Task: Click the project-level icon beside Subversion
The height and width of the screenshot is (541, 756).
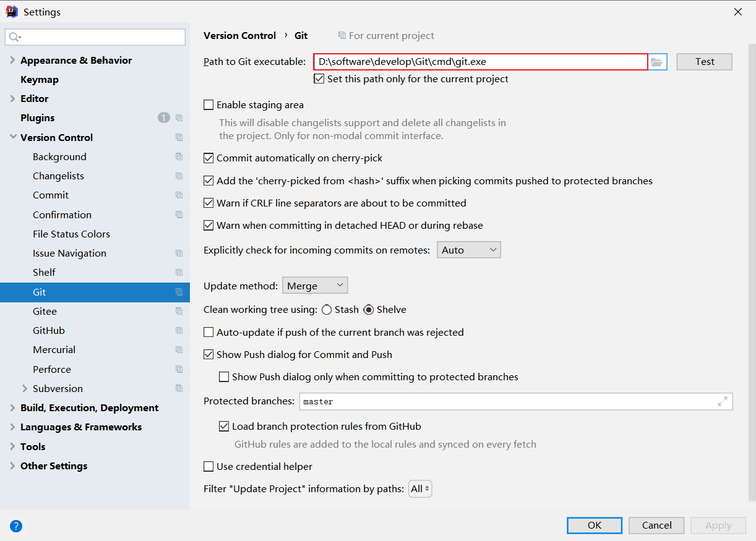Action: coord(179,388)
